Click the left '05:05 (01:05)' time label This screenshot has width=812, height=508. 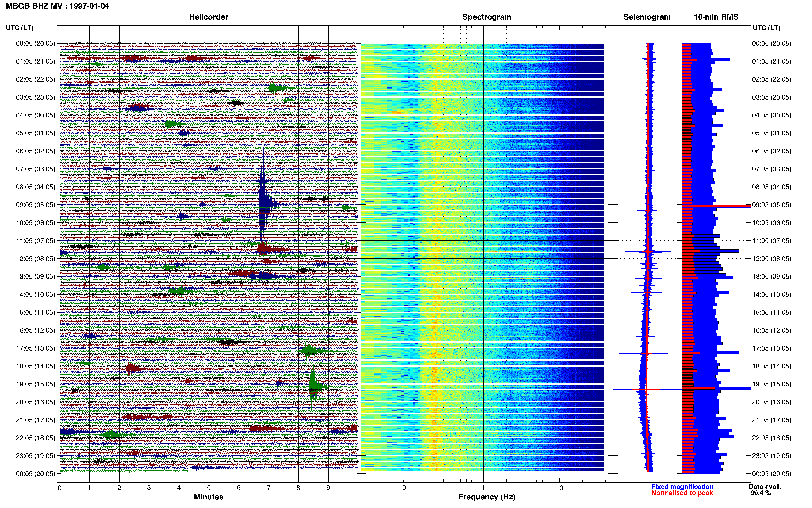[36, 133]
